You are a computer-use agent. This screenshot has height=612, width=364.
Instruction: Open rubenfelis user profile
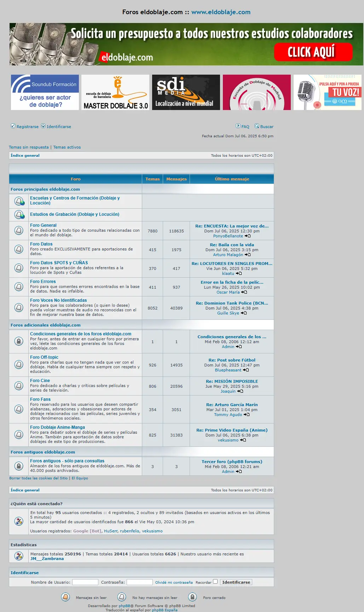(129, 531)
